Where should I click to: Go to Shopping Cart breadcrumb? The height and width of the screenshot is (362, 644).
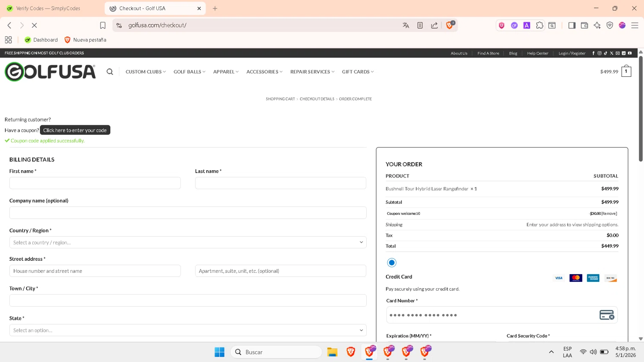pyautogui.click(x=280, y=99)
